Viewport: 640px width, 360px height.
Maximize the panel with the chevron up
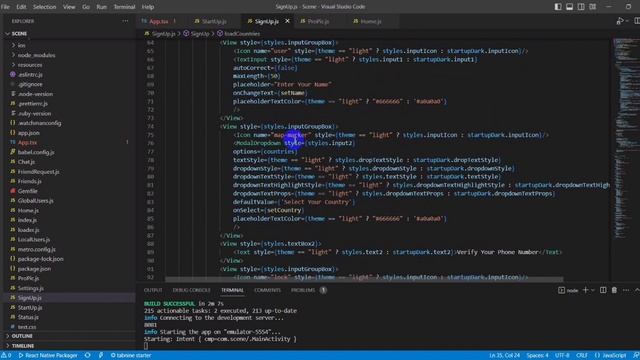[637, 290]
